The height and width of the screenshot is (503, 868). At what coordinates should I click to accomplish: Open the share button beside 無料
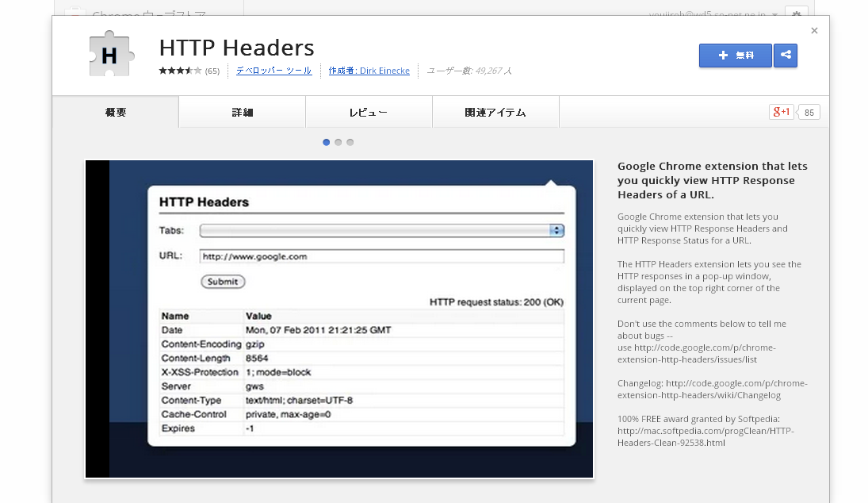[785, 56]
